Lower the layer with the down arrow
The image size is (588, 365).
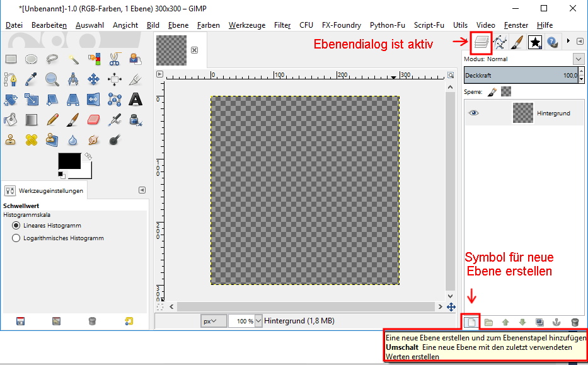(x=522, y=322)
